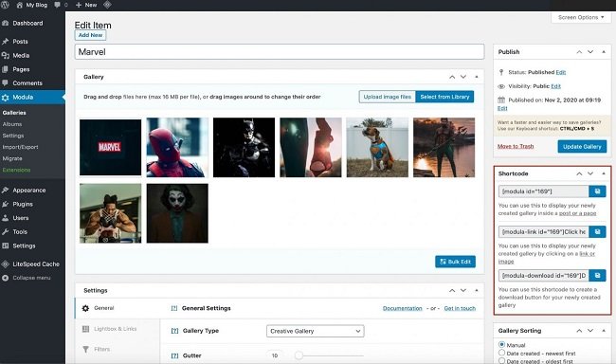Image resolution: width=616 pixels, height=364 pixels.
Task: Open Albums submenu item
Action: tap(12, 124)
